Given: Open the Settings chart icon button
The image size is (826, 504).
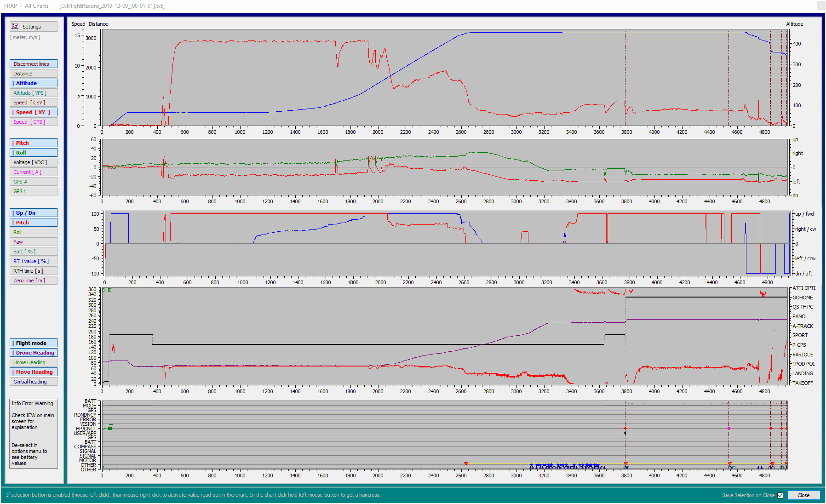Looking at the screenshot, I should point(34,27).
